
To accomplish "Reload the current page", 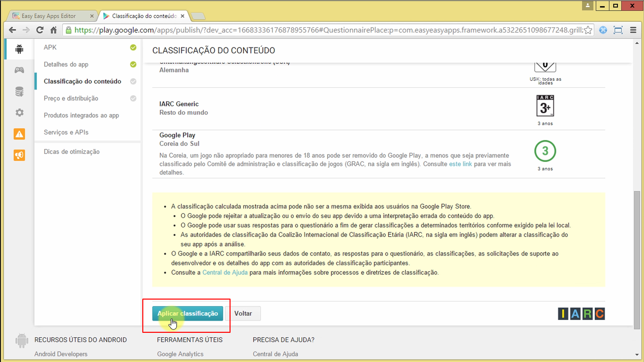I will pyautogui.click(x=40, y=30).
